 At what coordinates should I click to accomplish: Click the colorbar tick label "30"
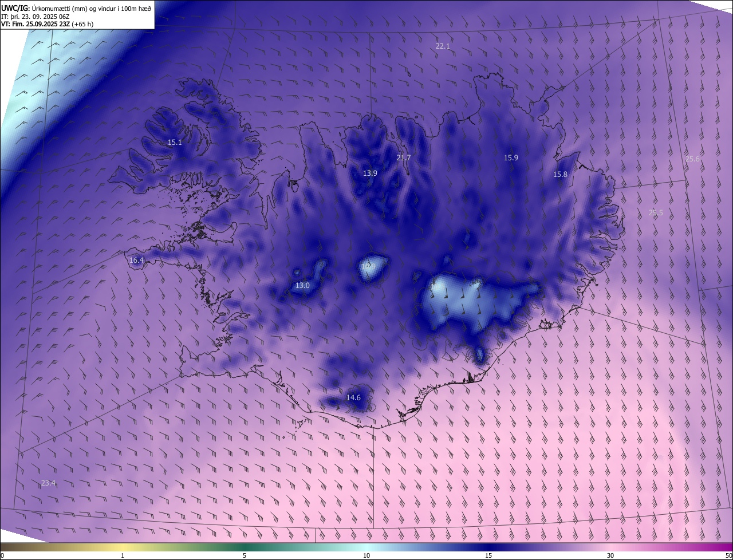coord(610,555)
